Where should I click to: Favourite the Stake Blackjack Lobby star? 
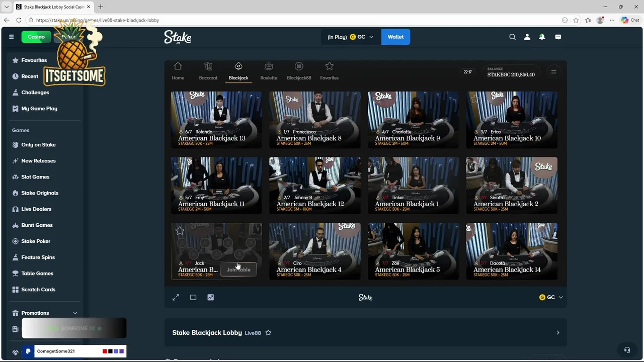coord(268,333)
